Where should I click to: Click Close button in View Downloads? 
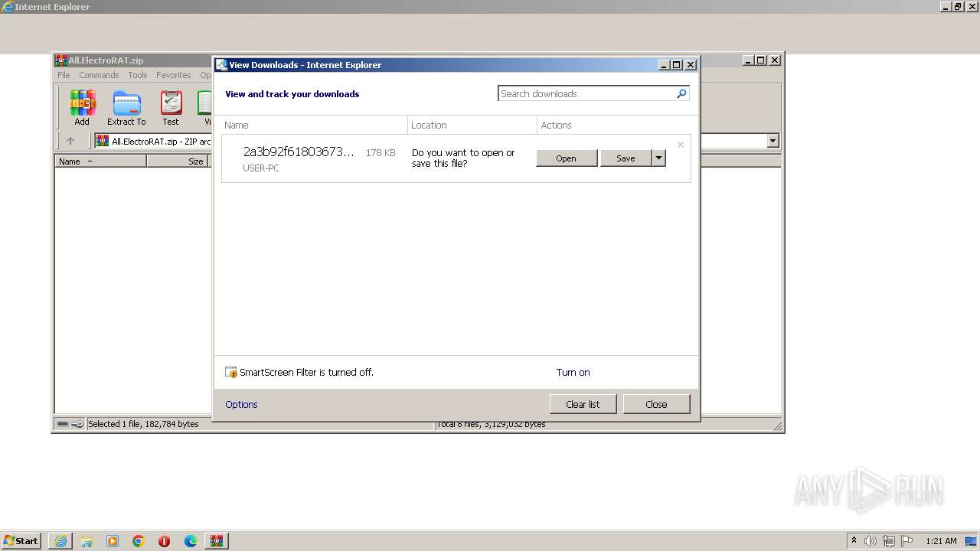pyautogui.click(x=656, y=404)
